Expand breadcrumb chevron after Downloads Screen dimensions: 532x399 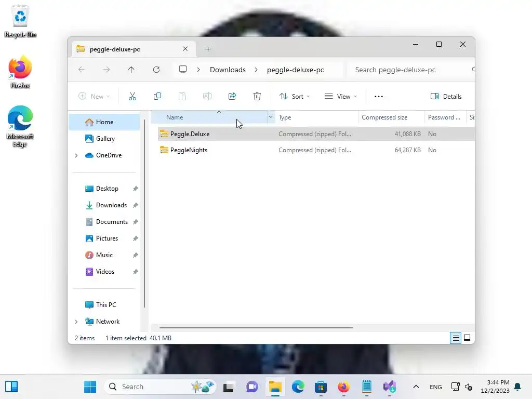(256, 70)
